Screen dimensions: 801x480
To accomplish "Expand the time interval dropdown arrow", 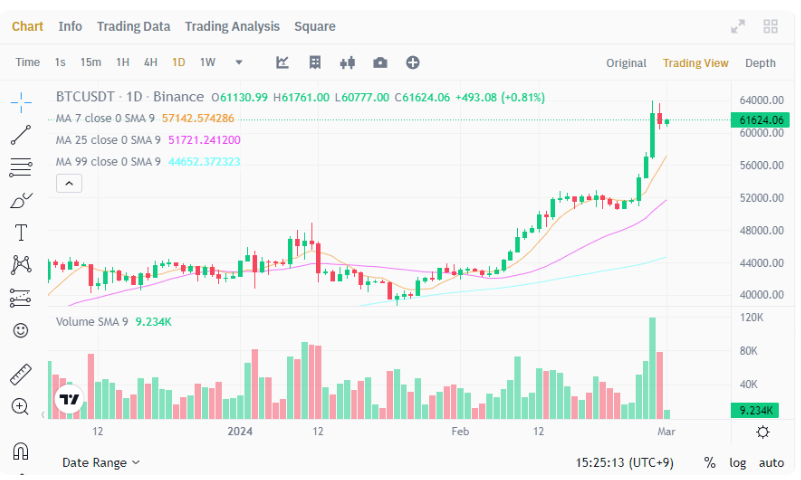I will tap(239, 63).
